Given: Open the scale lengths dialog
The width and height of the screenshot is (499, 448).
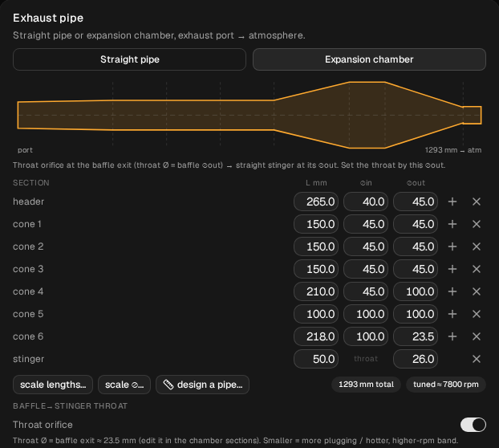Looking at the screenshot, I should [53, 385].
